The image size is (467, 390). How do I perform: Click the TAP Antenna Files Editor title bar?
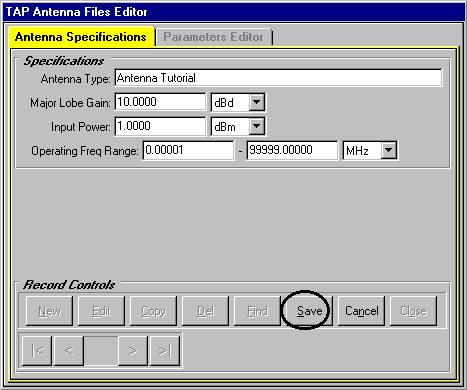click(233, 12)
